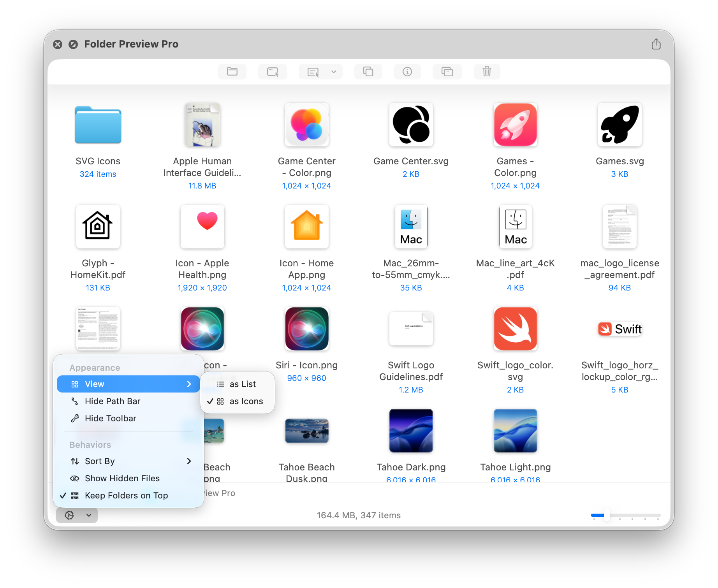Click the preview window toolbar icon
The height and width of the screenshot is (588, 718).
point(272,72)
